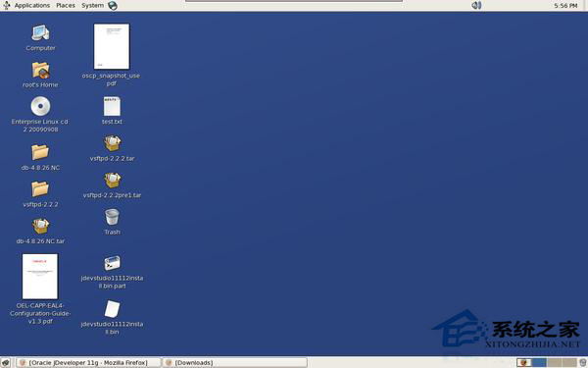
Task: Open the Places menu
Action: click(66, 5)
